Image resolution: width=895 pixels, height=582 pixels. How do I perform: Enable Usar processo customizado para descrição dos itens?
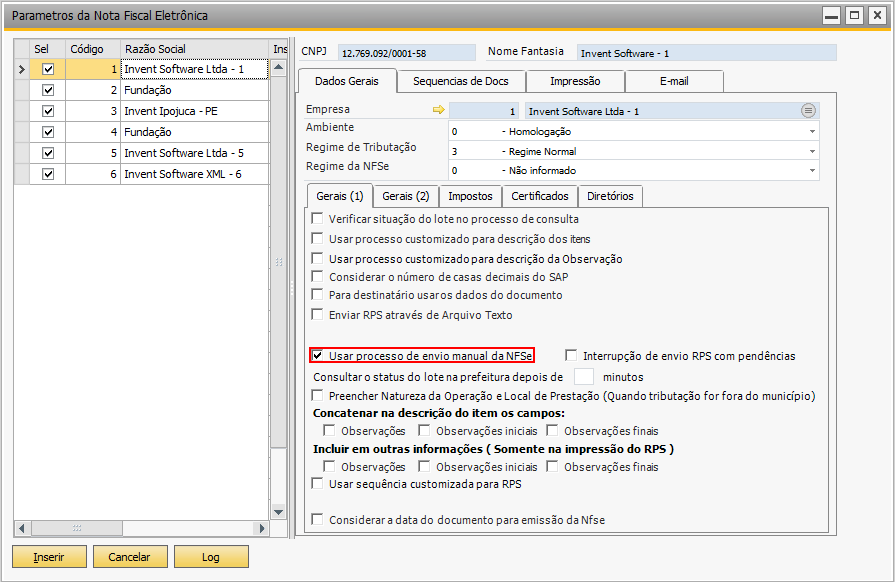point(317,239)
